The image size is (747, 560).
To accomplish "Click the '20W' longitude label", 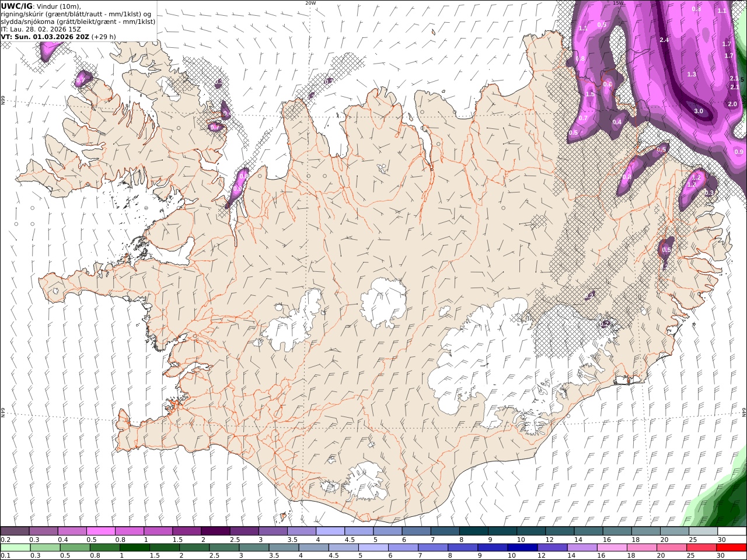I will pos(310,3).
